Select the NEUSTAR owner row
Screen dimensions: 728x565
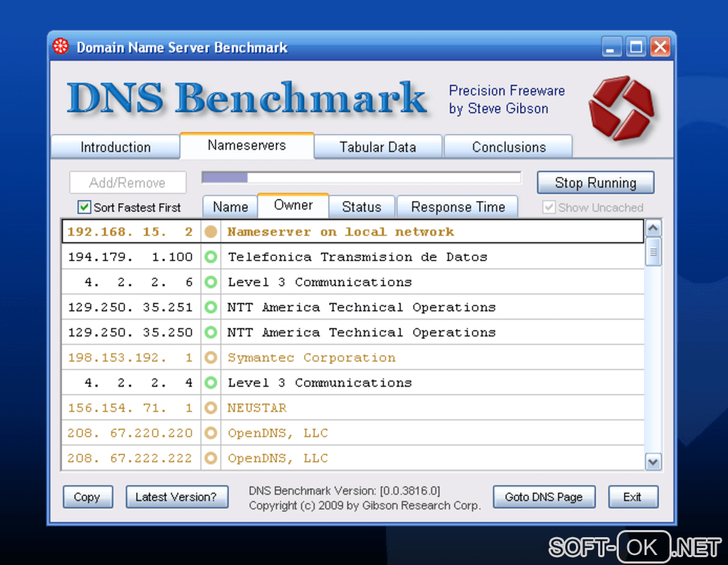353,407
